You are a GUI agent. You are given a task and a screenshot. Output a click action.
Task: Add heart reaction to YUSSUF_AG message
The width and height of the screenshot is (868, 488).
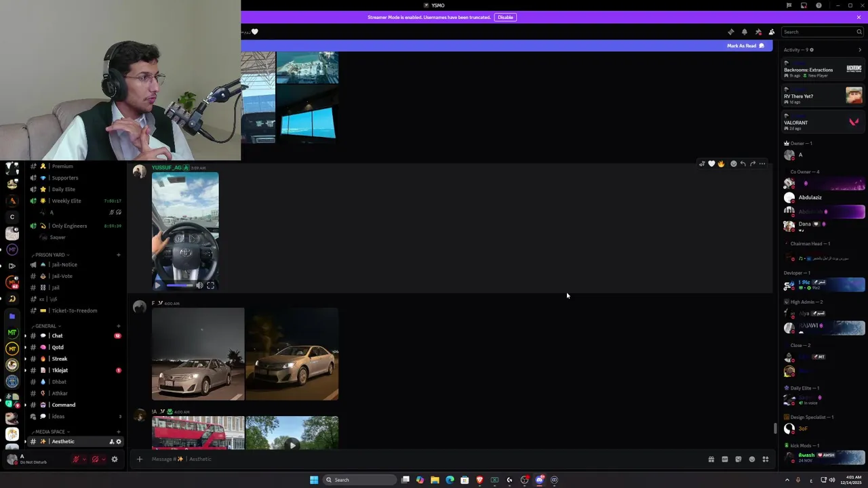point(711,163)
